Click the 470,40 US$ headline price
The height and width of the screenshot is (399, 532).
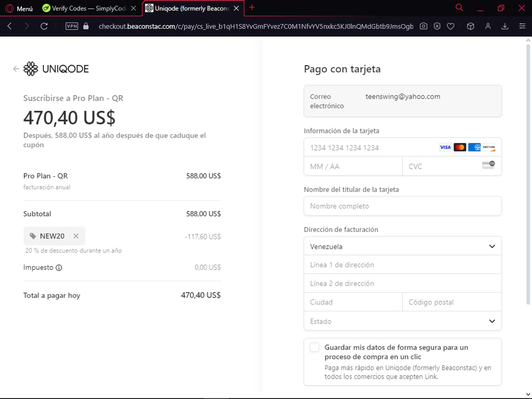[69, 118]
